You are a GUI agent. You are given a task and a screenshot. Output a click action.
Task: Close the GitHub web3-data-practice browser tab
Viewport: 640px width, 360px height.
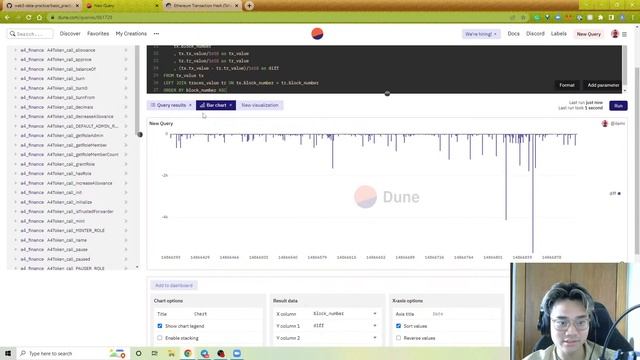point(77,6)
